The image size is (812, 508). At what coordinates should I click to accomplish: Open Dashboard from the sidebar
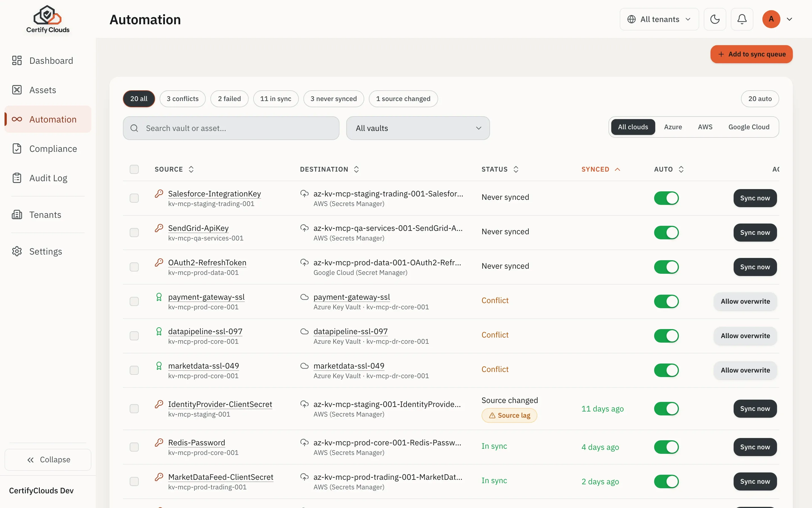click(x=48, y=60)
